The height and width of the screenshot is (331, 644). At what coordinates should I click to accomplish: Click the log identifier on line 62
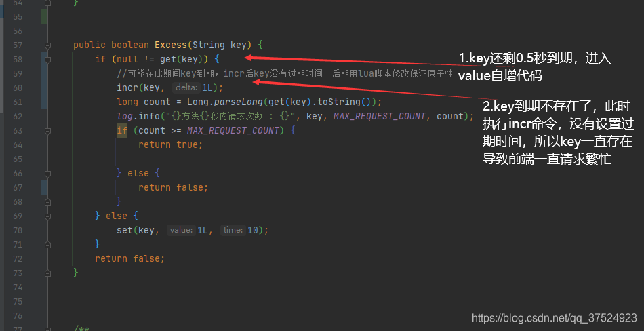[125, 117]
